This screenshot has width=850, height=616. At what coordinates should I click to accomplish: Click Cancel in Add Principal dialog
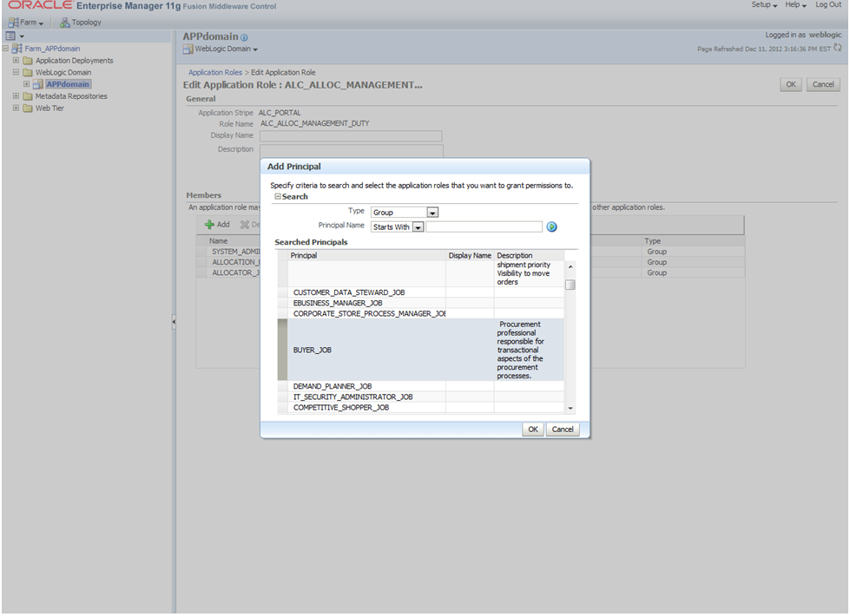562,429
